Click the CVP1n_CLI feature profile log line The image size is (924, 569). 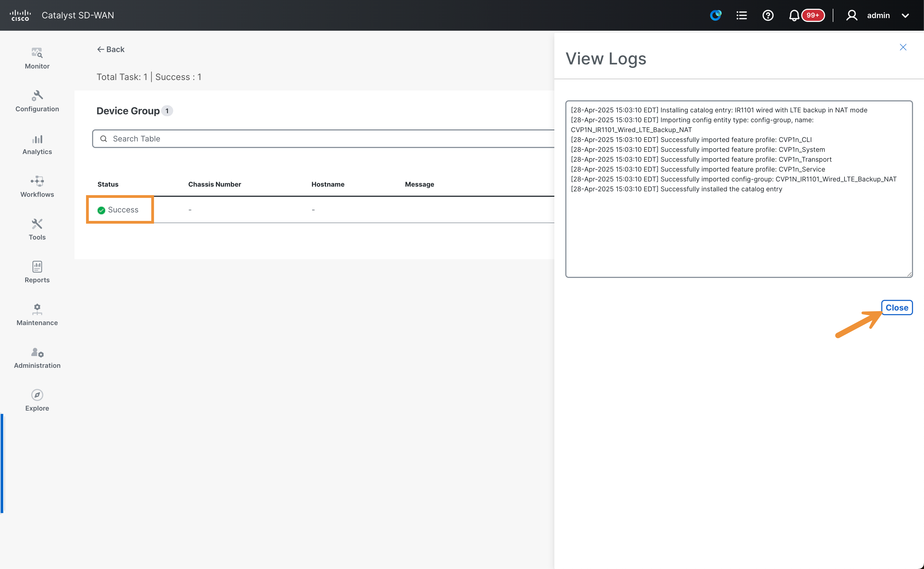[691, 140]
